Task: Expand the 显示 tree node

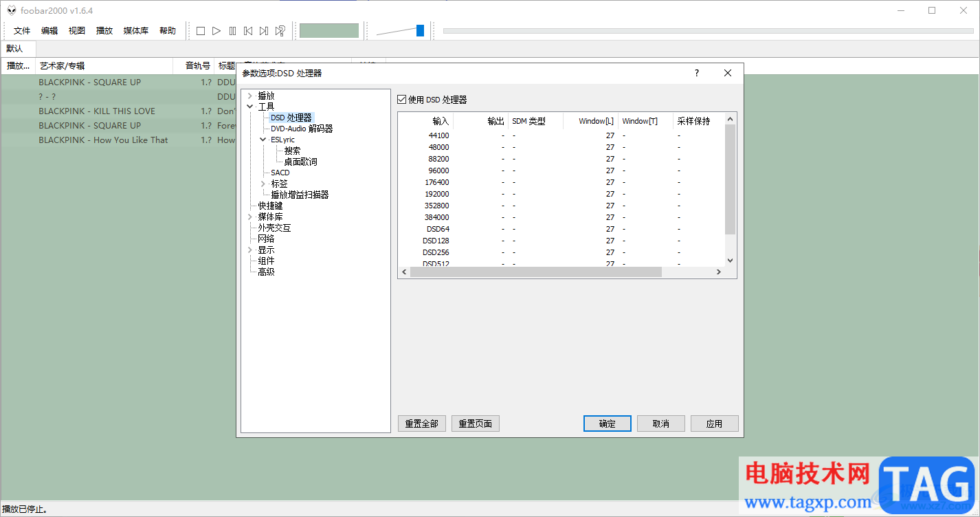Action: click(250, 250)
